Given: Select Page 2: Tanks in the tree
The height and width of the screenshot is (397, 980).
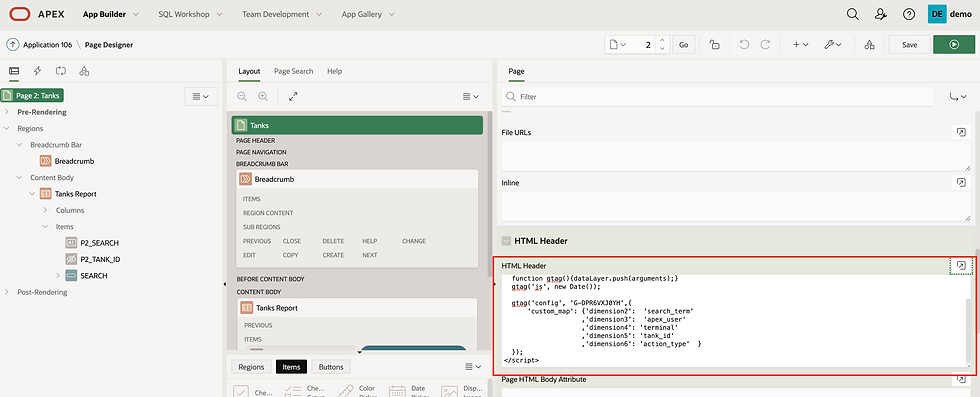Looking at the screenshot, I should 33,96.
